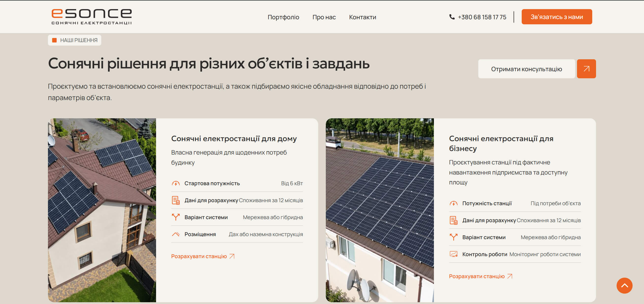
Task: Click the Власна генерація для щоденних потреб description
Action: point(229,157)
